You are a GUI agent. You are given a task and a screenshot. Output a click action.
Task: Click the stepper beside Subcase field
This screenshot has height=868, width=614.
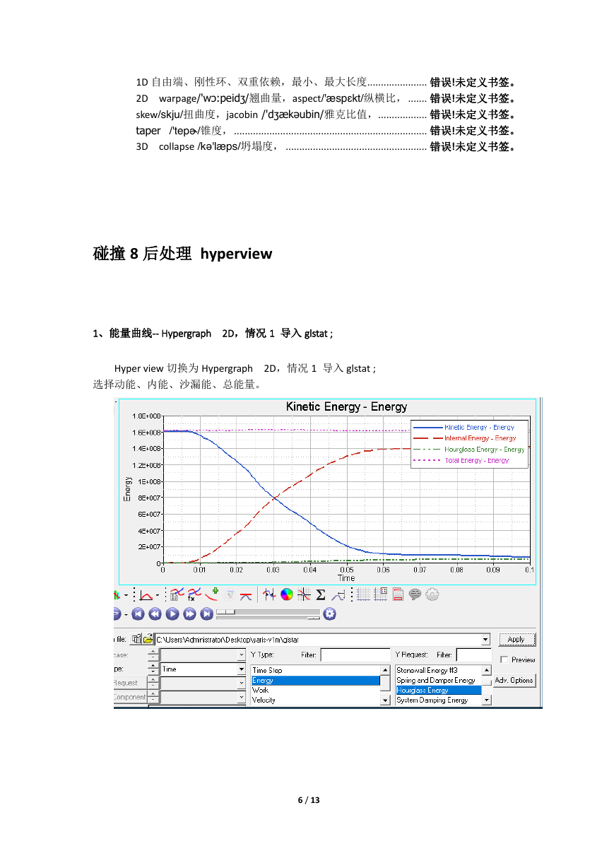tap(153, 655)
